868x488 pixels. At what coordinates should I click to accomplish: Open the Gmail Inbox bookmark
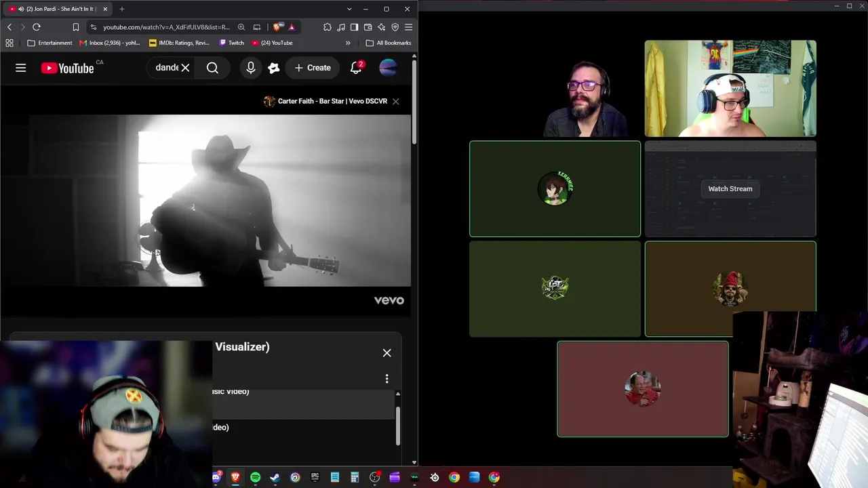[x=110, y=43]
